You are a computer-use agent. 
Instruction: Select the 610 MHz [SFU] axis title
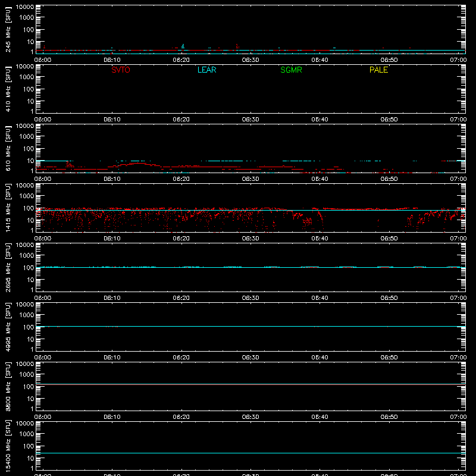point(8,148)
